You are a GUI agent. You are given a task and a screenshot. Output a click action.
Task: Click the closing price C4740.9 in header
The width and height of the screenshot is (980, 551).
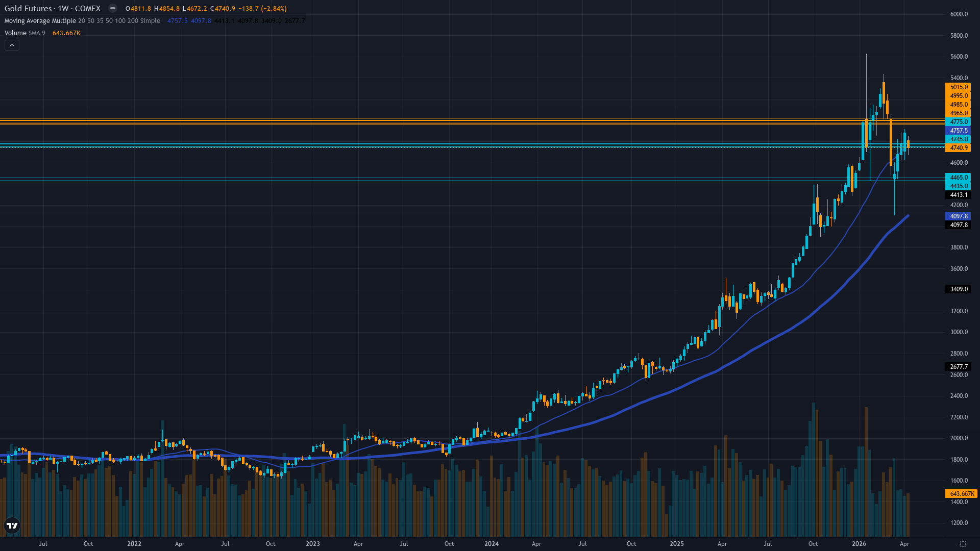tap(223, 9)
